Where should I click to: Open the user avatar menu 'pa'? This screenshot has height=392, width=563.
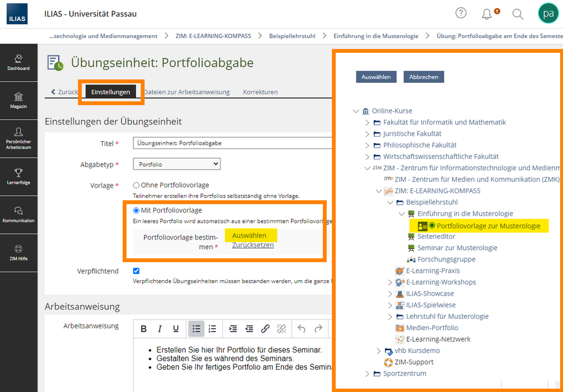click(548, 14)
